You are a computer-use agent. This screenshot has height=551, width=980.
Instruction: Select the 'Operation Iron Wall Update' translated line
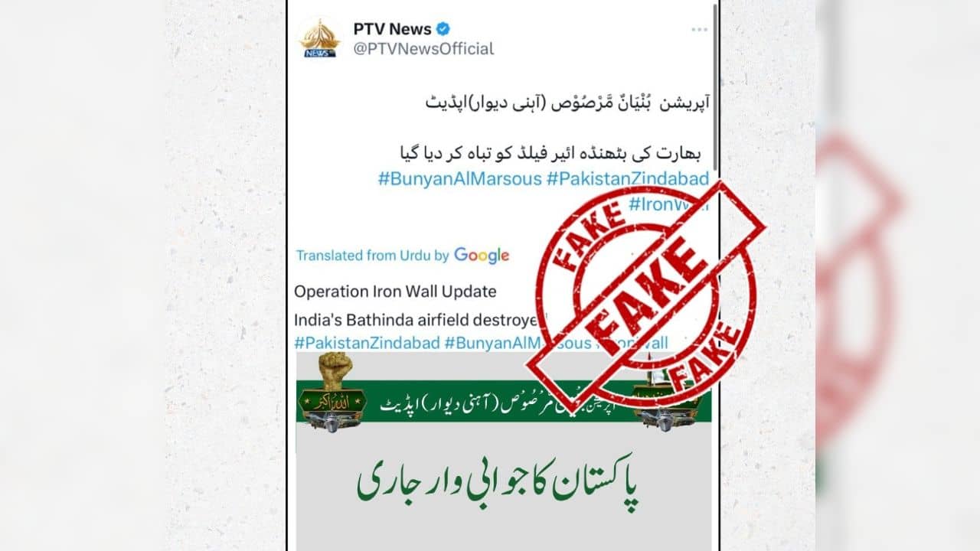tap(395, 292)
